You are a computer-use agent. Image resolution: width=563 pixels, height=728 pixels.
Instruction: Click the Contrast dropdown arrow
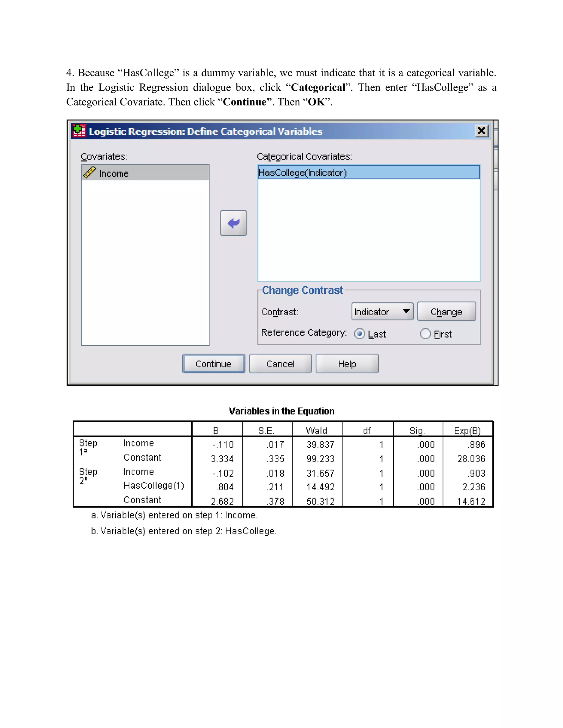coord(406,311)
